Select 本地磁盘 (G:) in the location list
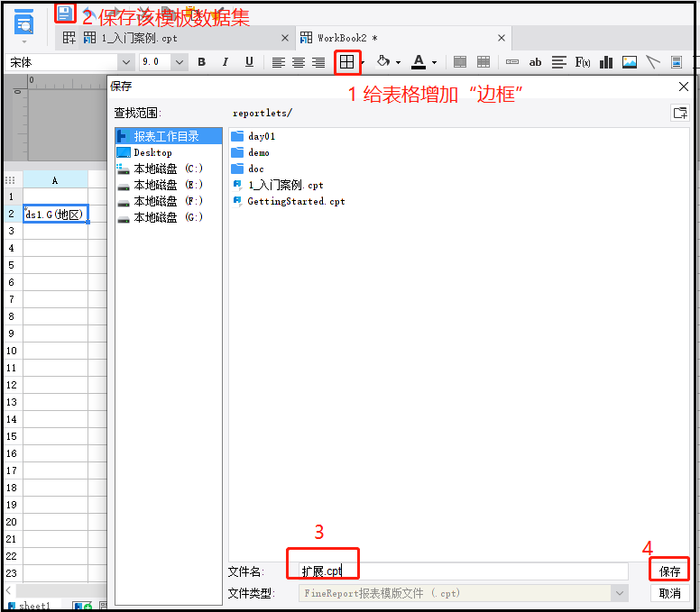 click(169, 217)
